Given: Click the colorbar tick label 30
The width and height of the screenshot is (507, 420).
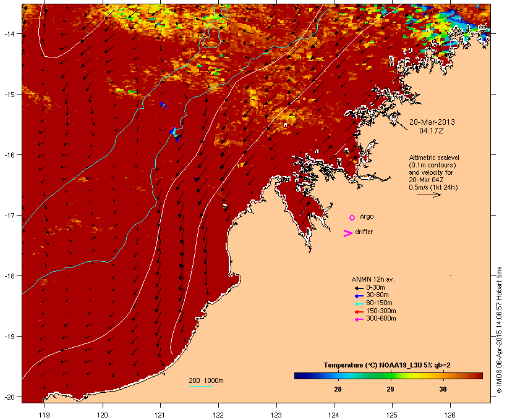Looking at the screenshot, I should tap(443, 389).
